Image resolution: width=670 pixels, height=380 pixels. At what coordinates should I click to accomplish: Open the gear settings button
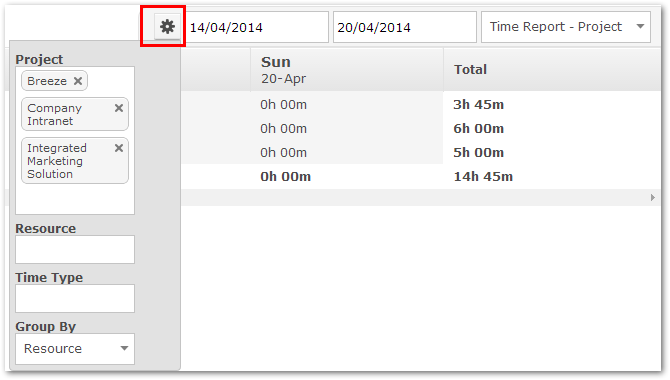click(167, 27)
